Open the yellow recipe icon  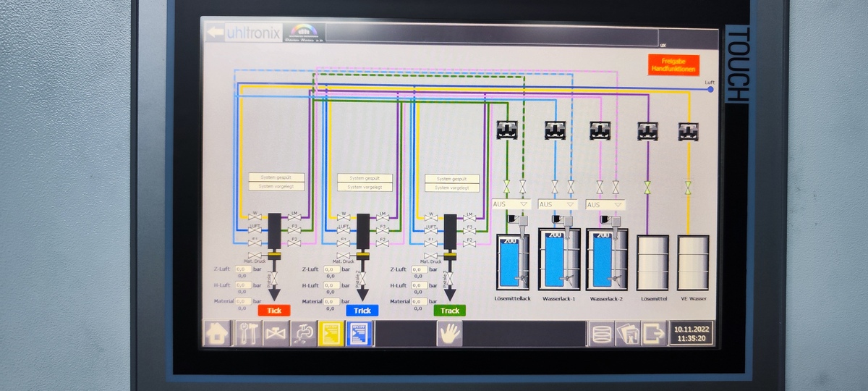331,334
